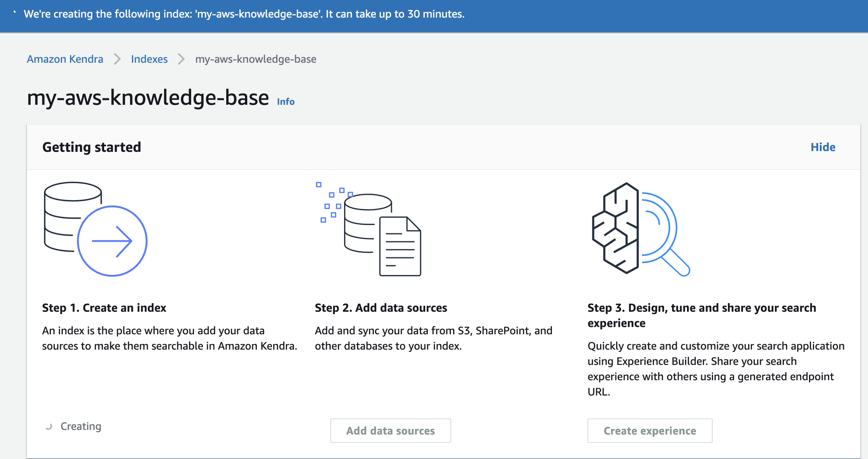Click the Step 1. Create an index heading
Viewport: 868px width, 459px height.
tap(104, 308)
